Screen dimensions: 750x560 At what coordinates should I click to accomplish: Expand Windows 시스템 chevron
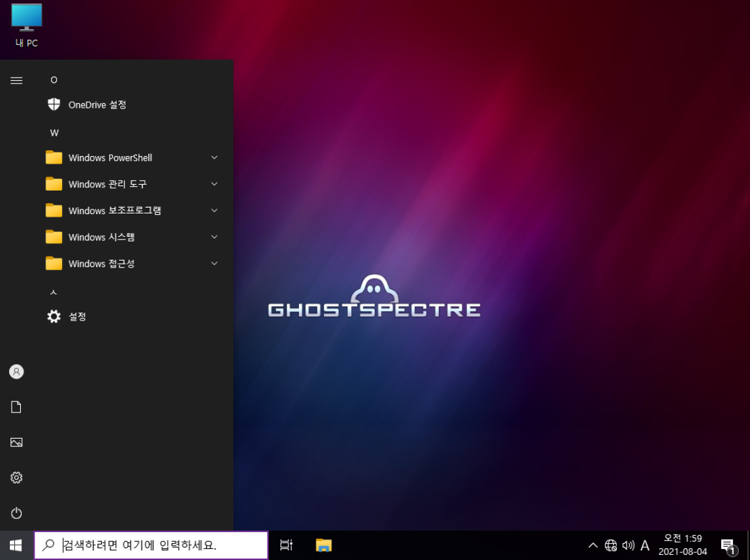214,237
